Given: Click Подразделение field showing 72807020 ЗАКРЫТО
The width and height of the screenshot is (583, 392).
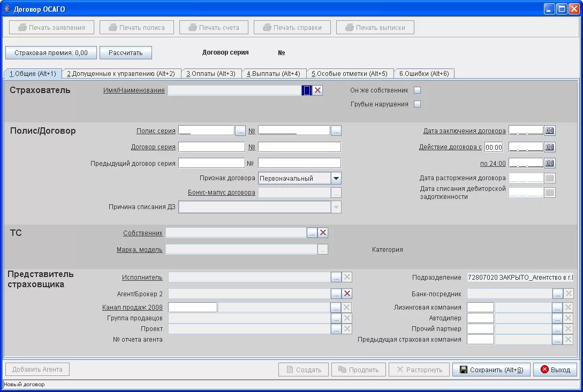Looking at the screenshot, I should [x=520, y=278].
